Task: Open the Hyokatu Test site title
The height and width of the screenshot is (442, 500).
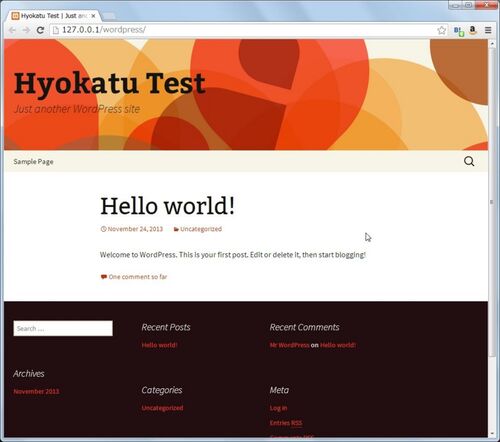Action: pyautogui.click(x=110, y=83)
